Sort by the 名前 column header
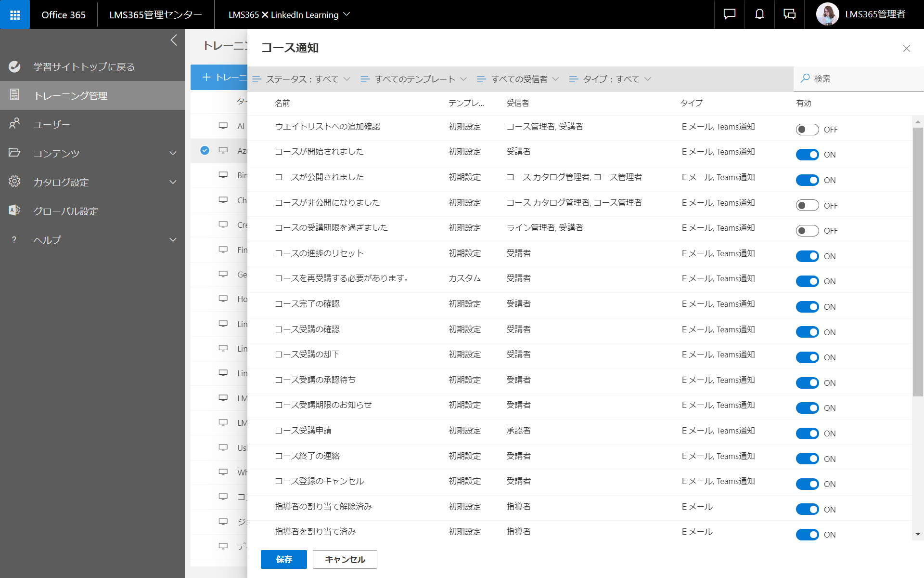Image resolution: width=924 pixels, height=578 pixels. (282, 103)
